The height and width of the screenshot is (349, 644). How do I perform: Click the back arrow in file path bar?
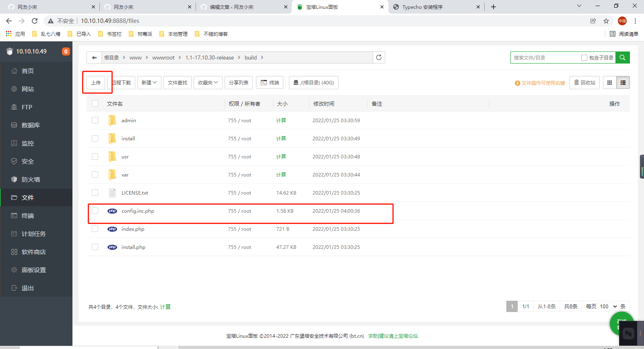pos(94,57)
